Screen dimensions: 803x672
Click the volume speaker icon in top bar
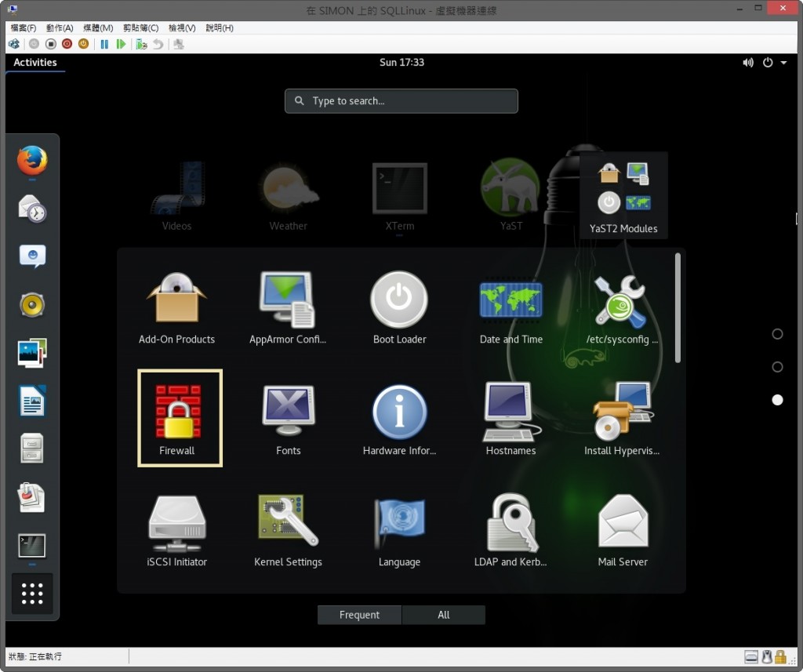(748, 63)
